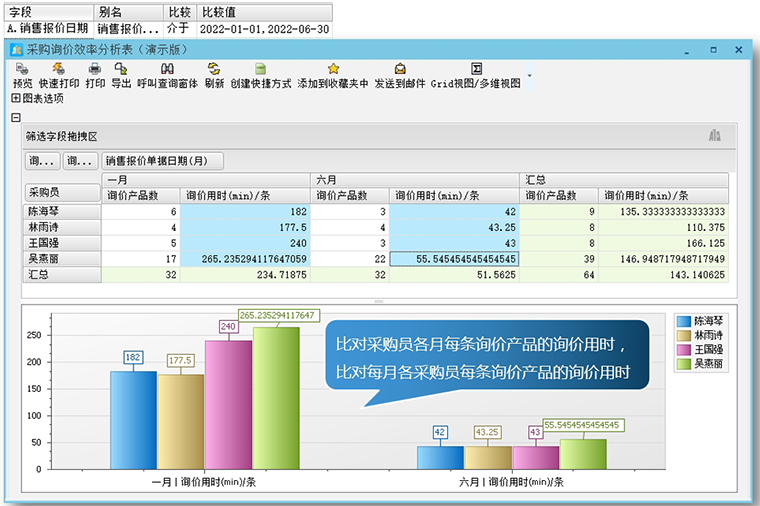Maximize the 采购询价效率分析表 window

pyautogui.click(x=713, y=50)
